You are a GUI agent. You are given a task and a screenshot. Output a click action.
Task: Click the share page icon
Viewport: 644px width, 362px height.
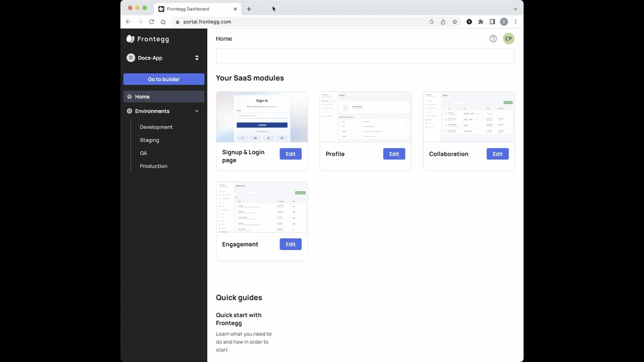[443, 21]
